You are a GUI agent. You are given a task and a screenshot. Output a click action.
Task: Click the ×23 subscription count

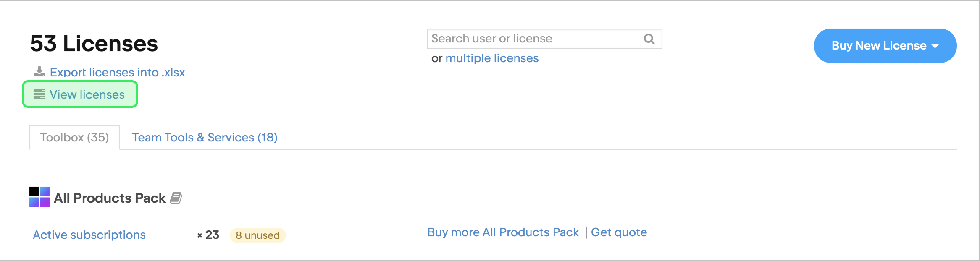209,235
